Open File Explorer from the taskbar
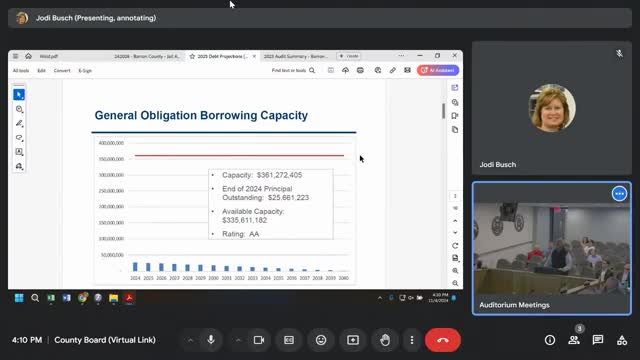This screenshot has height=360, width=640. pyautogui.click(x=113, y=298)
